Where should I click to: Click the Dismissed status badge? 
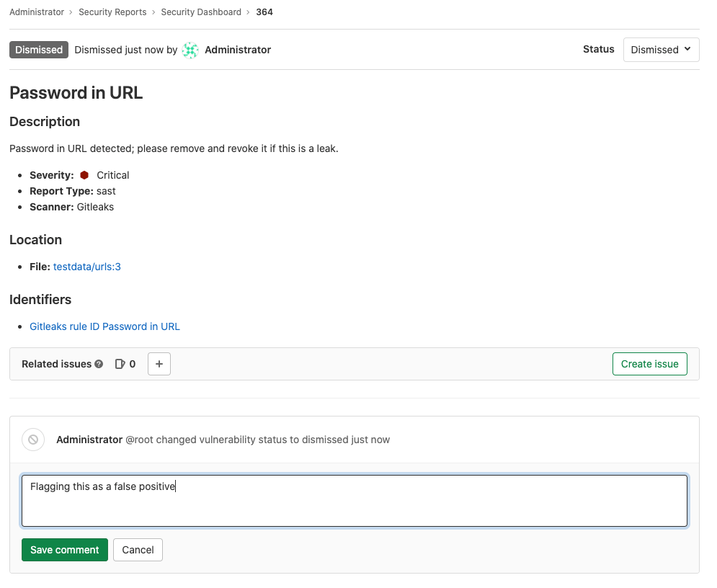point(38,50)
